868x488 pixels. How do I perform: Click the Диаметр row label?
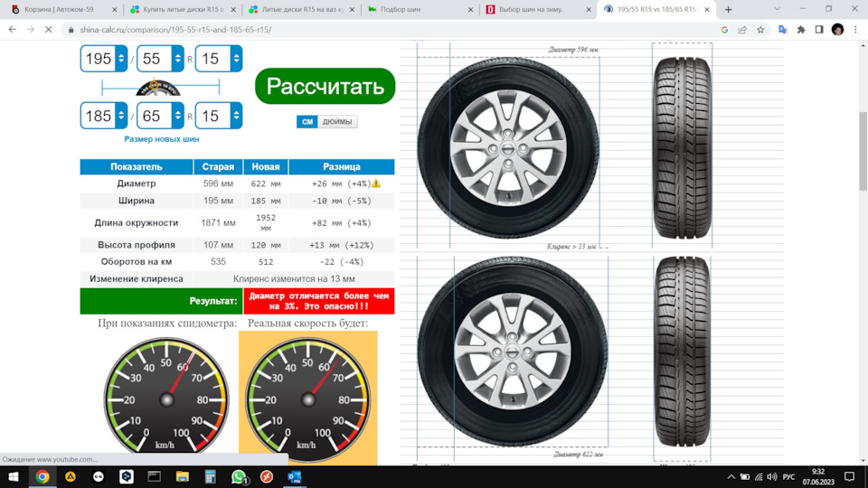click(x=137, y=183)
